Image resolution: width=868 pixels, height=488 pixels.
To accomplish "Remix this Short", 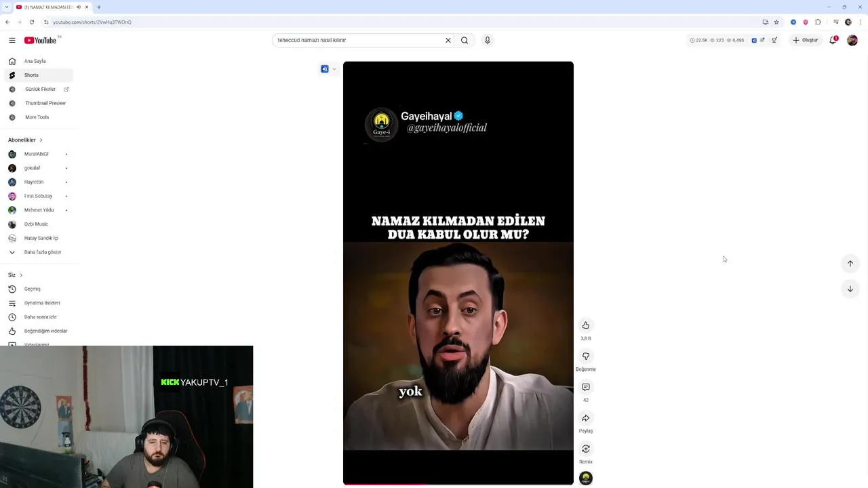I will coord(586,449).
